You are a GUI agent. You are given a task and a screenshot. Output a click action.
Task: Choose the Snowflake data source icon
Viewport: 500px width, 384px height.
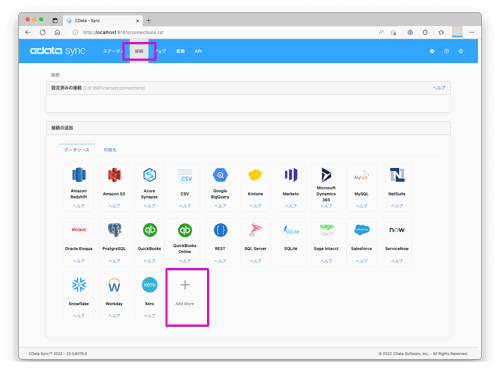79,285
